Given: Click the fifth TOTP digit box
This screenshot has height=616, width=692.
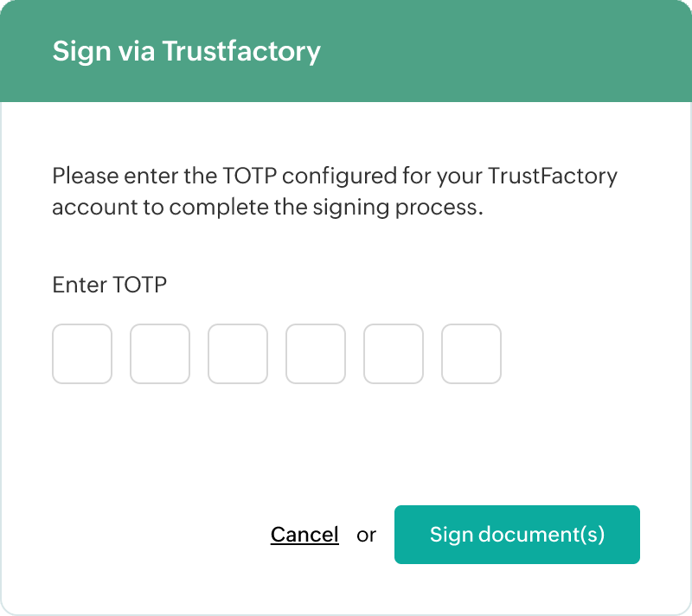Looking at the screenshot, I should (x=394, y=354).
